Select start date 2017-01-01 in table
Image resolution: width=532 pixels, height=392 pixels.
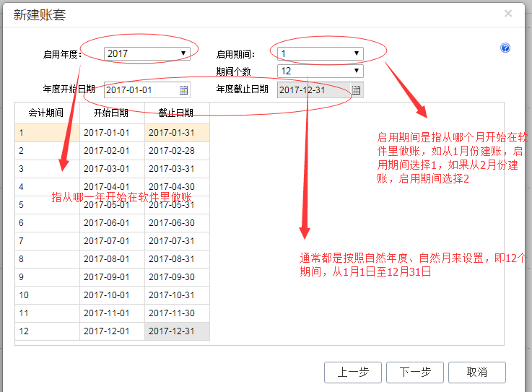(x=112, y=133)
